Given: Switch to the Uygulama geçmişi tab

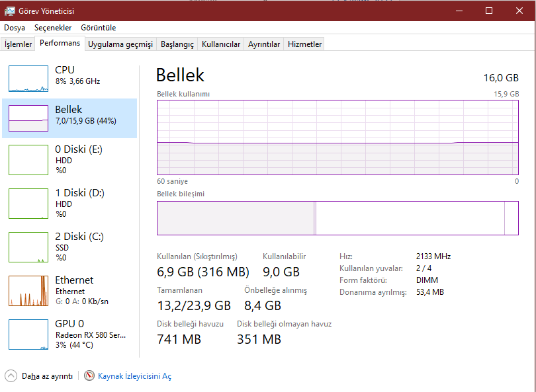Looking at the screenshot, I should click(120, 44).
